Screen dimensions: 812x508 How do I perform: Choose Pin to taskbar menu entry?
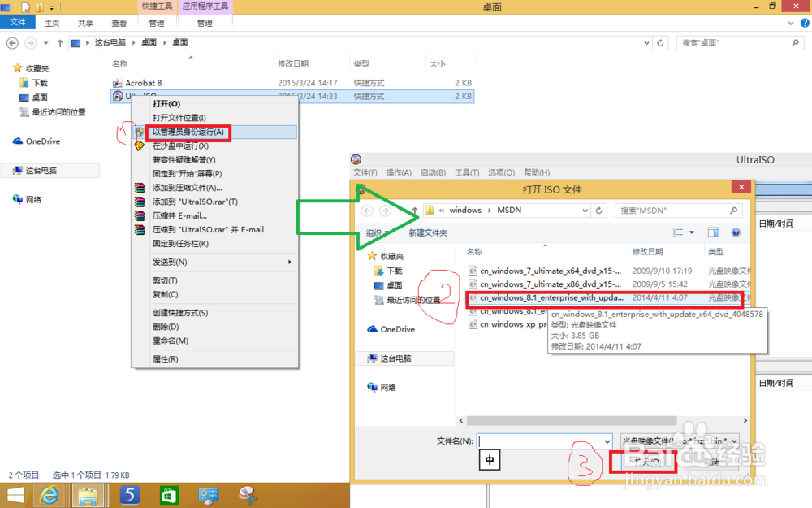coord(180,244)
